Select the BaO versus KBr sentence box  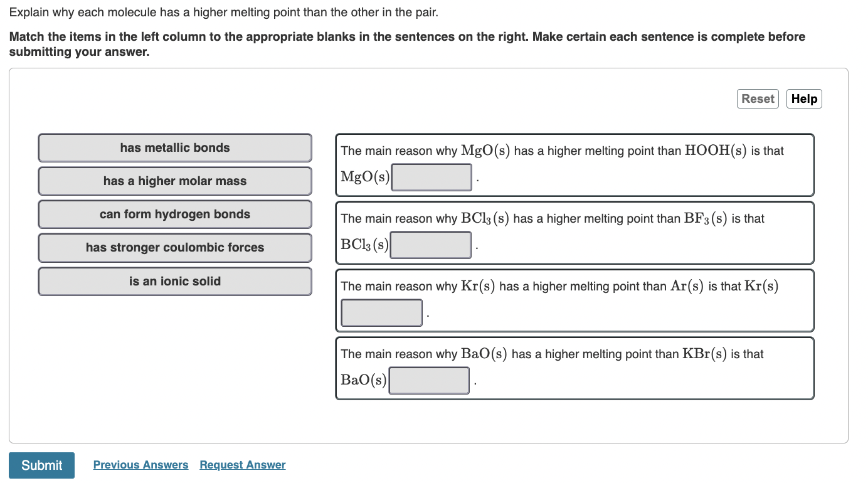click(574, 368)
